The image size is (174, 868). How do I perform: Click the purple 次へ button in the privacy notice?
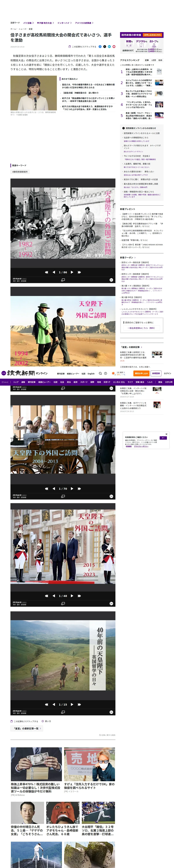point(163,438)
